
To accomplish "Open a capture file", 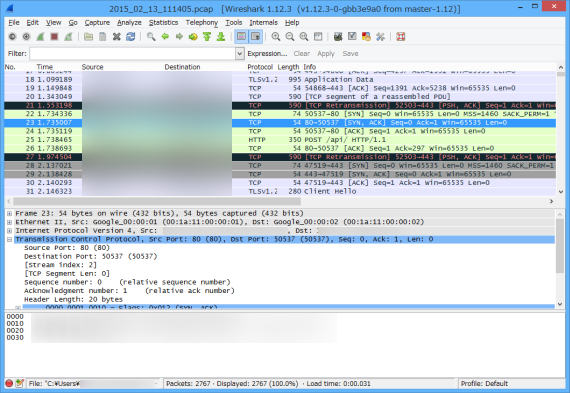I will [x=88, y=37].
